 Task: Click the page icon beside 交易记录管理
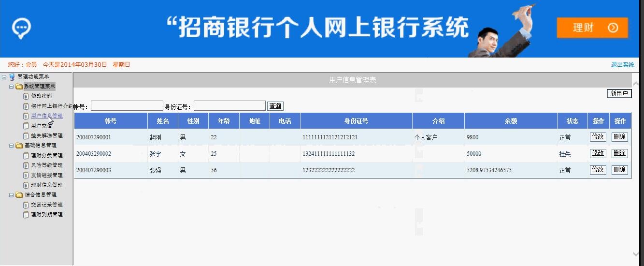[26, 205]
